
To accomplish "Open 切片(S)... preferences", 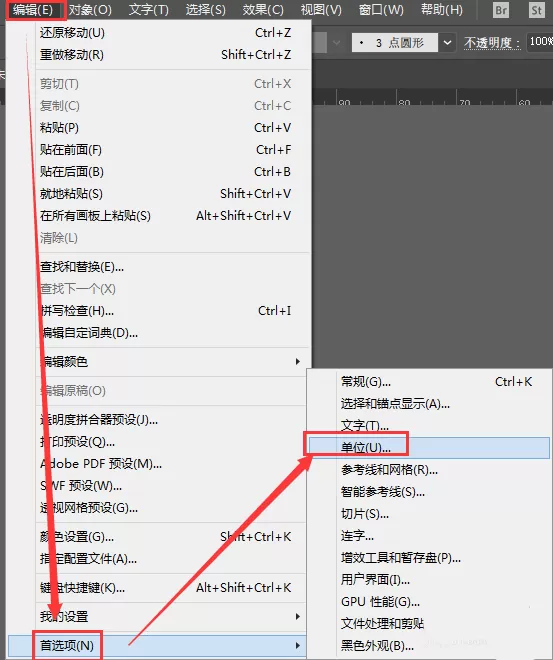I will [429, 514].
